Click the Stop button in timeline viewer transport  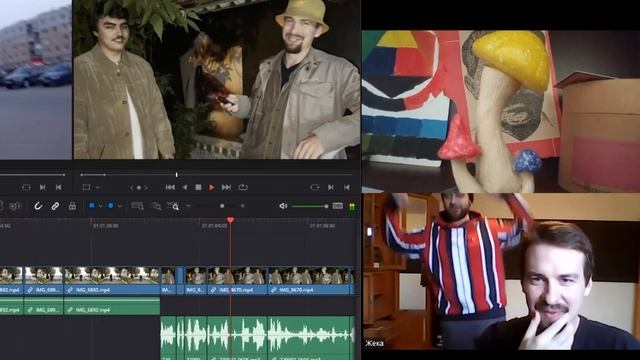pyautogui.click(x=198, y=187)
